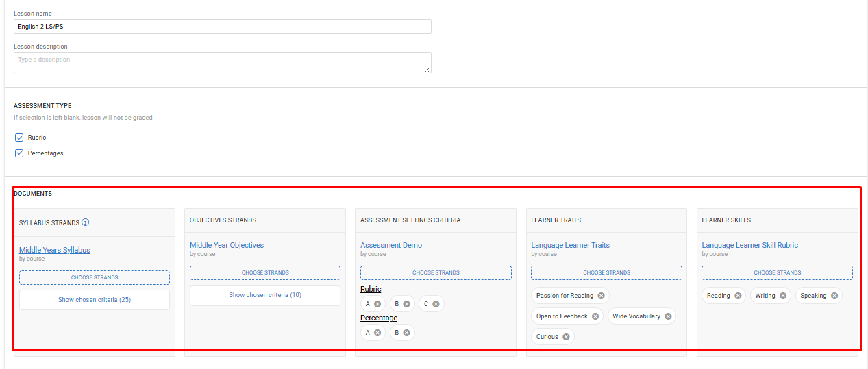Toggle the Rubric assessment checkbox
The image size is (868, 369).
[x=19, y=138]
